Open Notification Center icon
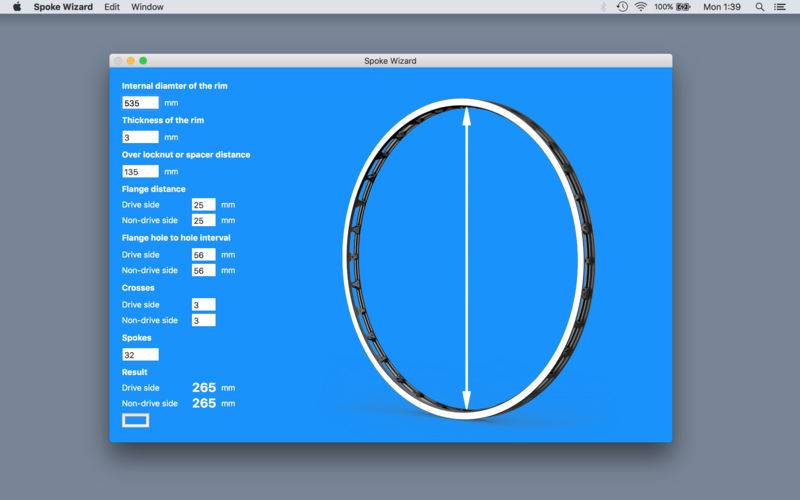The width and height of the screenshot is (800, 500). coord(780,7)
